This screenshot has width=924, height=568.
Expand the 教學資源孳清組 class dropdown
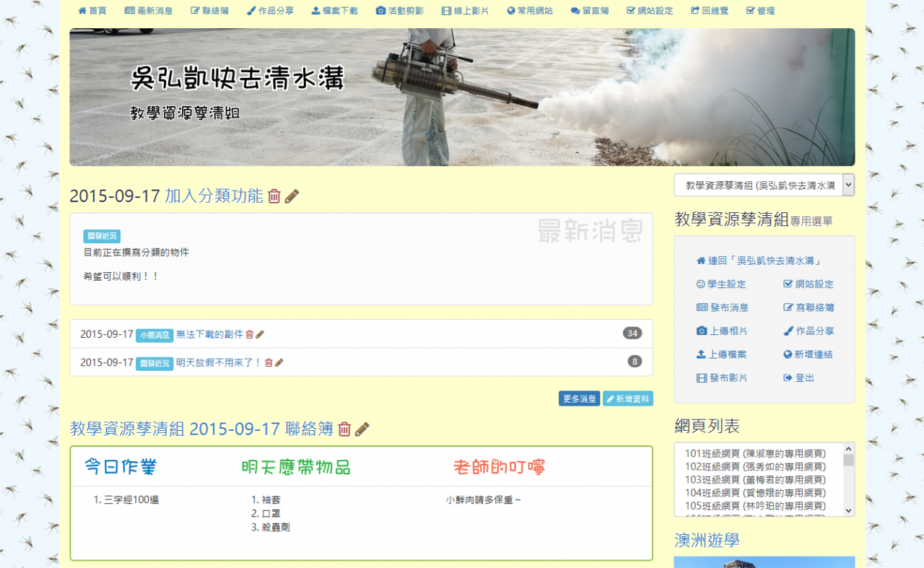pos(764,185)
